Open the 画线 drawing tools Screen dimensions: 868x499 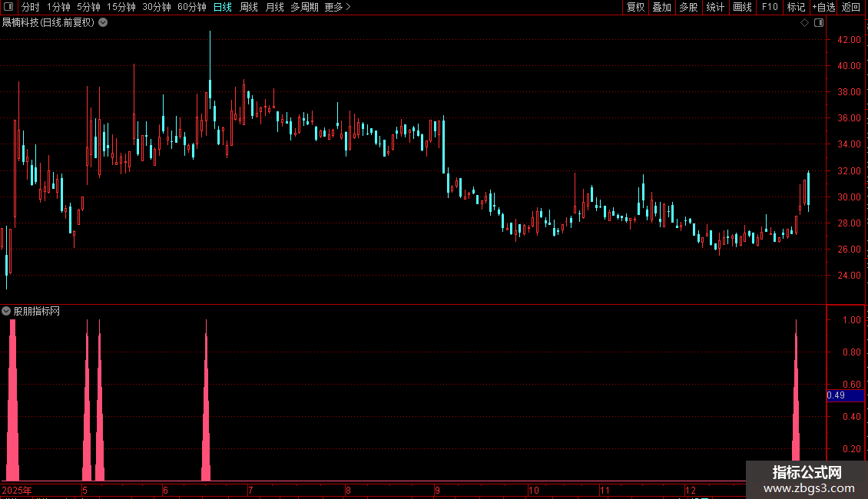742,7
